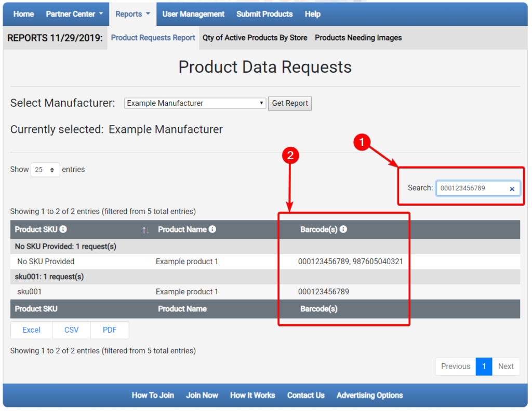Open the Select Manufacturer combo box
Image resolution: width=532 pixels, height=411 pixels.
pos(195,103)
